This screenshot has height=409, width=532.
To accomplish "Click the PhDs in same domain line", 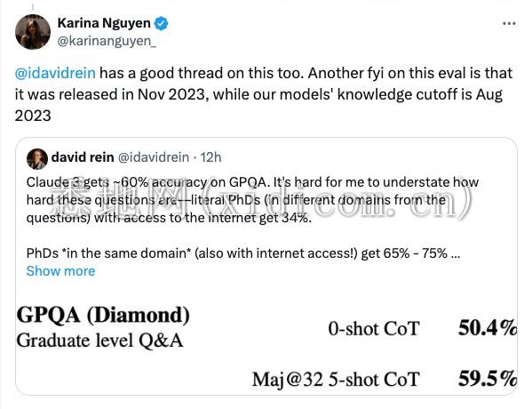I will pos(243,253).
